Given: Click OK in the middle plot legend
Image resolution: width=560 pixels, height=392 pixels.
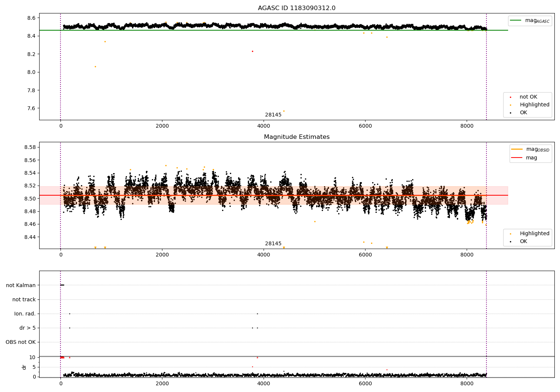Looking at the screenshot, I should point(519,242).
